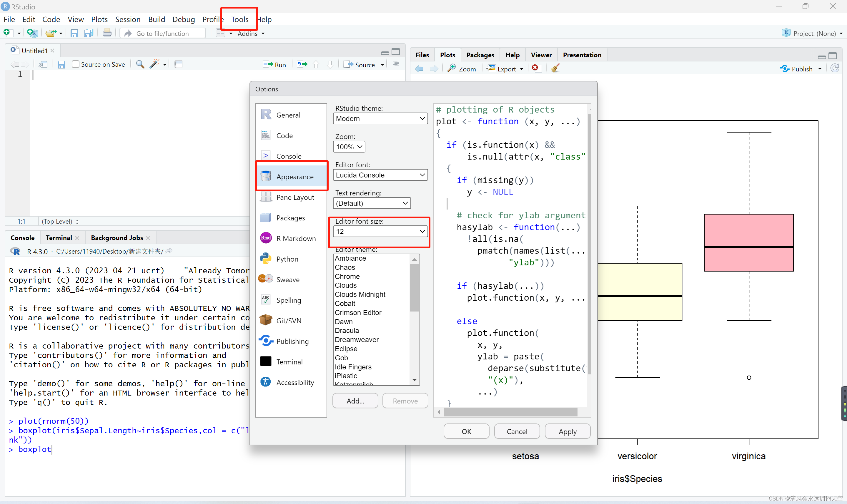Remove current plot with red X icon

[535, 68]
